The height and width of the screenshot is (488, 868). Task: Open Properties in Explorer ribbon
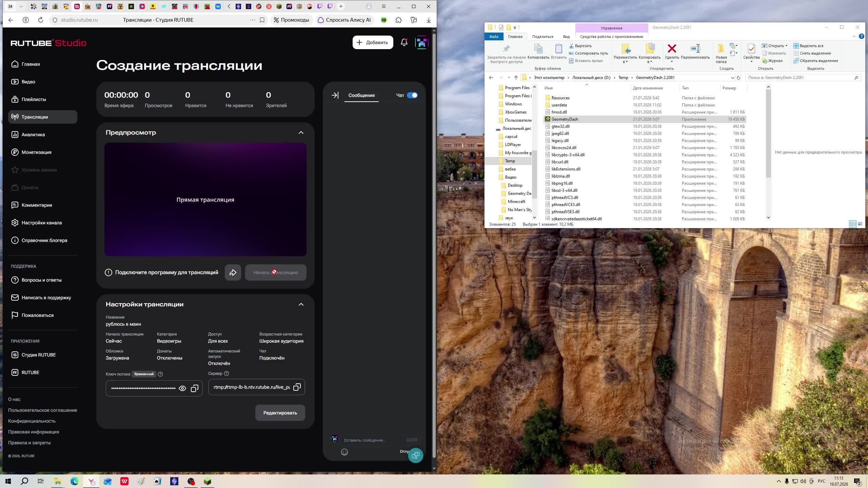click(751, 53)
